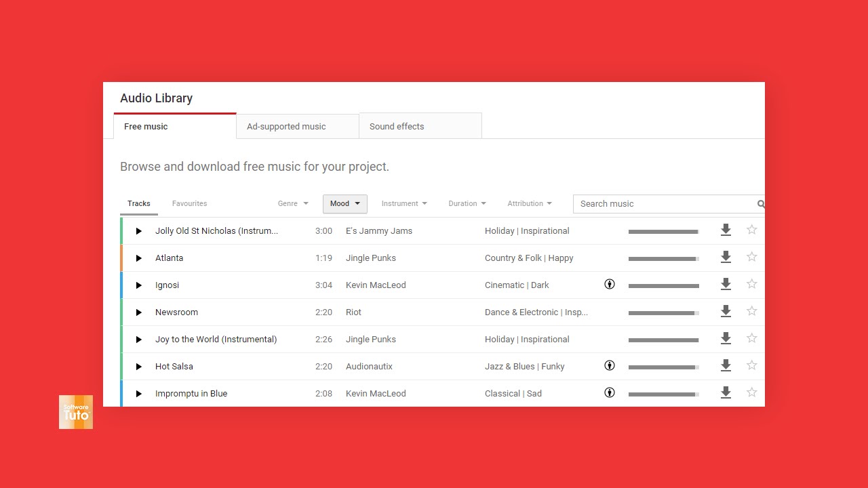Click the attribution icon for Hot Salsa
Screen dimensions: 868x488
click(610, 366)
